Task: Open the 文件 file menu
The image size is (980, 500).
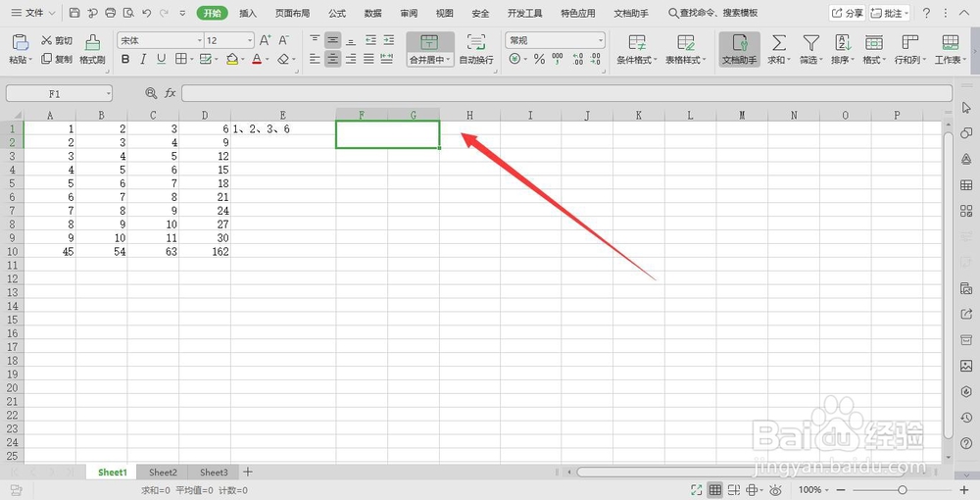Action: point(33,13)
